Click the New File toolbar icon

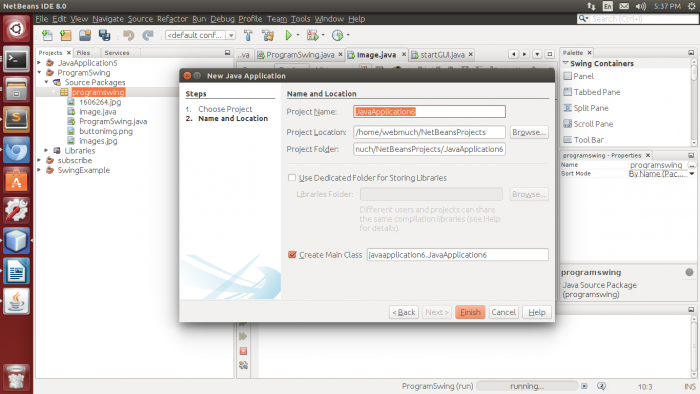[x=47, y=35]
